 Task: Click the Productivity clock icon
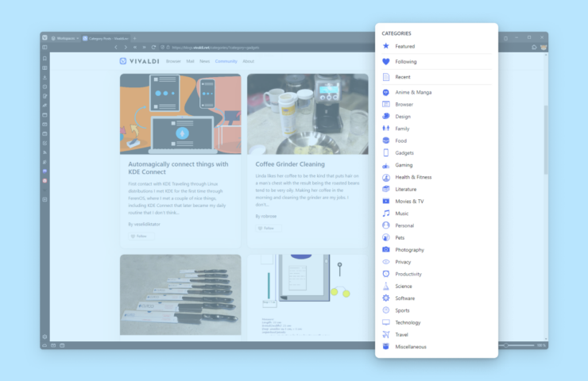pos(386,274)
